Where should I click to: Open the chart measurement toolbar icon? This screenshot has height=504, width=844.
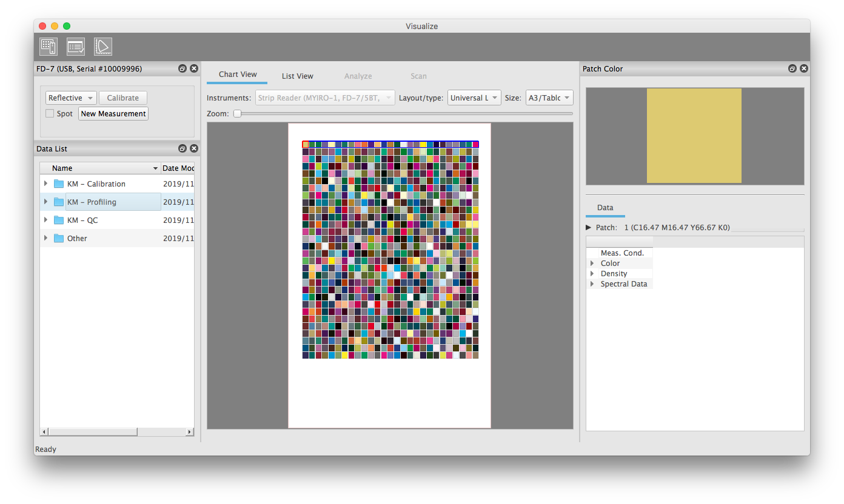[x=49, y=47]
